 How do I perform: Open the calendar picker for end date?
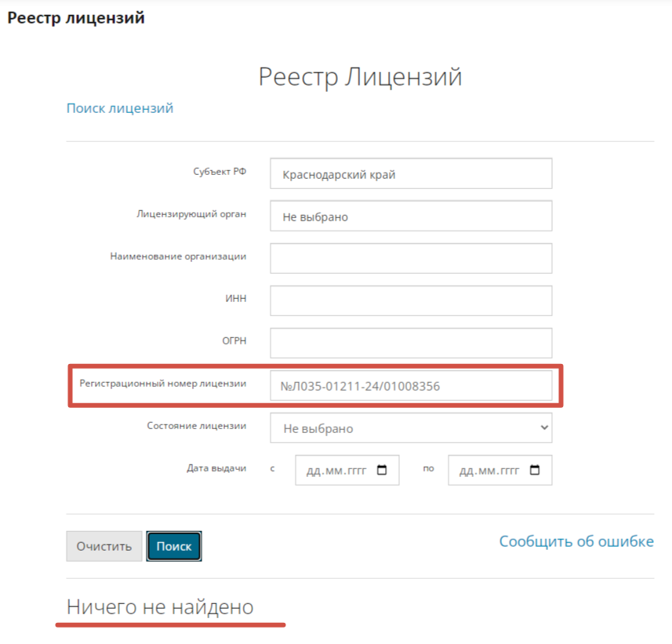[x=535, y=471]
